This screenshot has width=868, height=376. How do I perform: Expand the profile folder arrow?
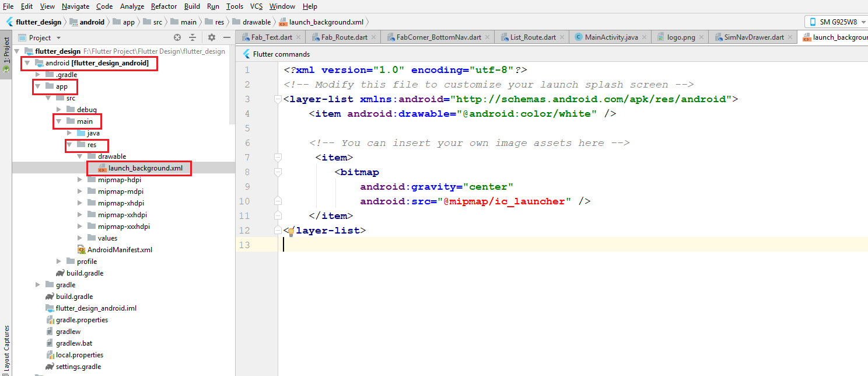(x=59, y=262)
